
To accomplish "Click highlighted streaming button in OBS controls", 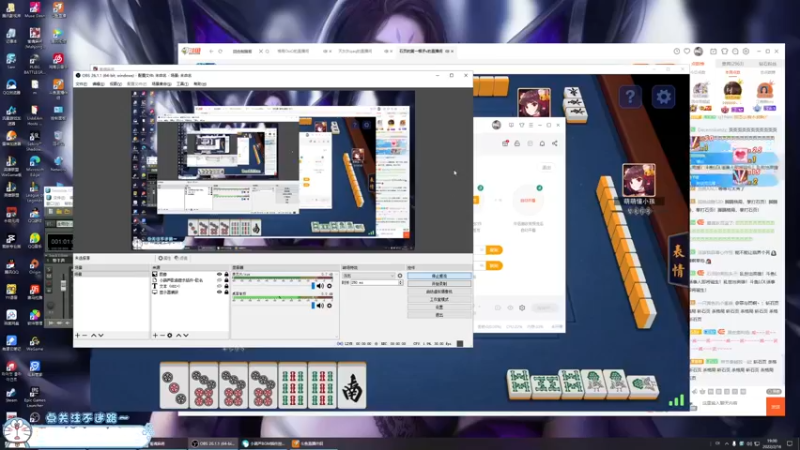I will (x=439, y=276).
